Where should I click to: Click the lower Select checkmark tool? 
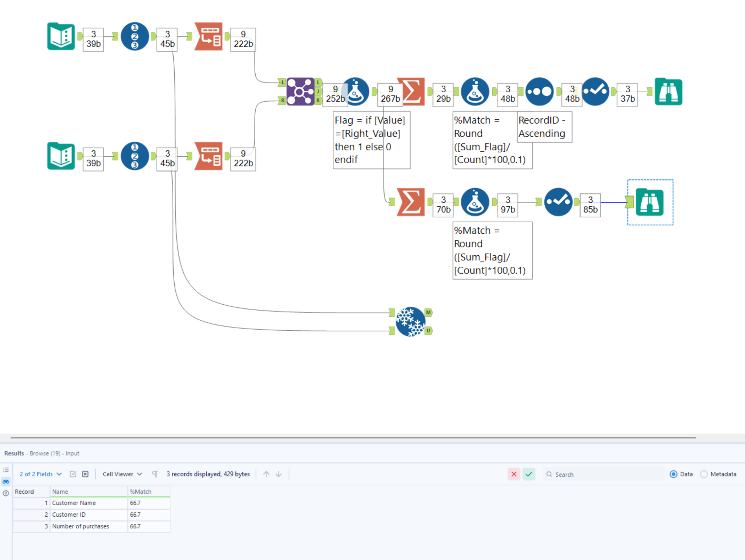coord(558,202)
